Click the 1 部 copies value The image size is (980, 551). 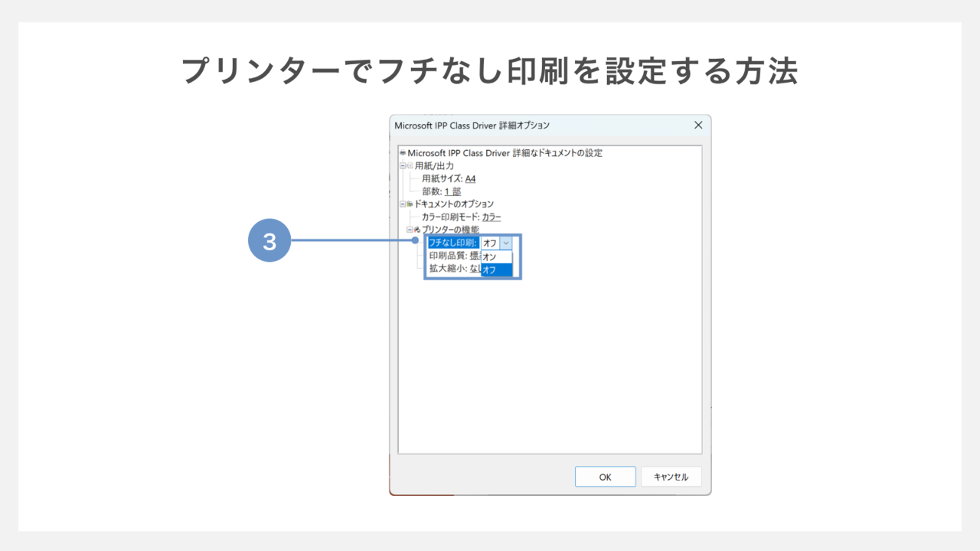coord(452,191)
